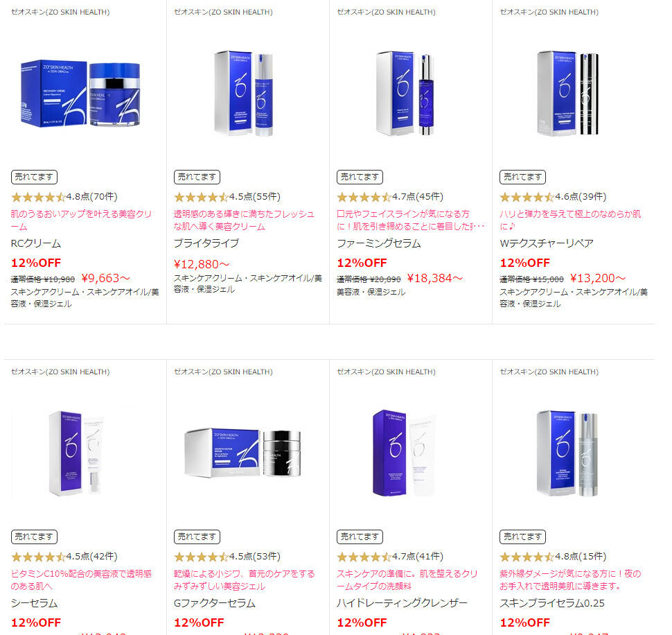Open the ブライタライブ product name link

[x=206, y=243]
